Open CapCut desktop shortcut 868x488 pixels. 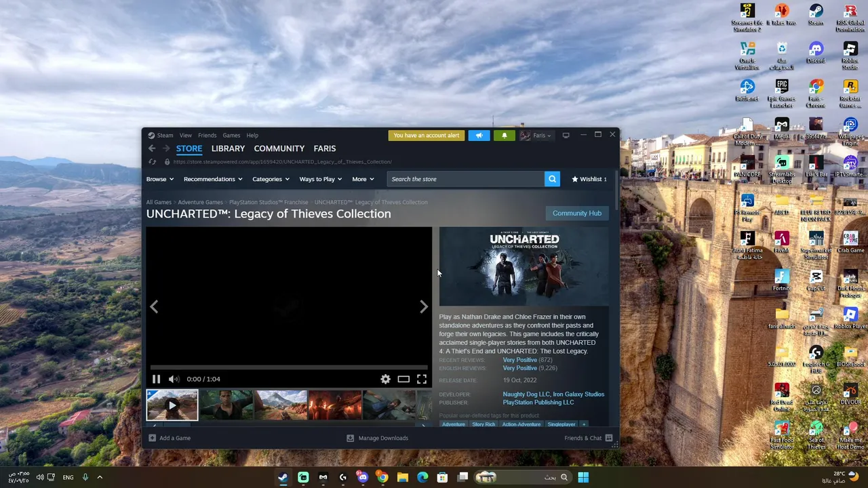(x=816, y=281)
